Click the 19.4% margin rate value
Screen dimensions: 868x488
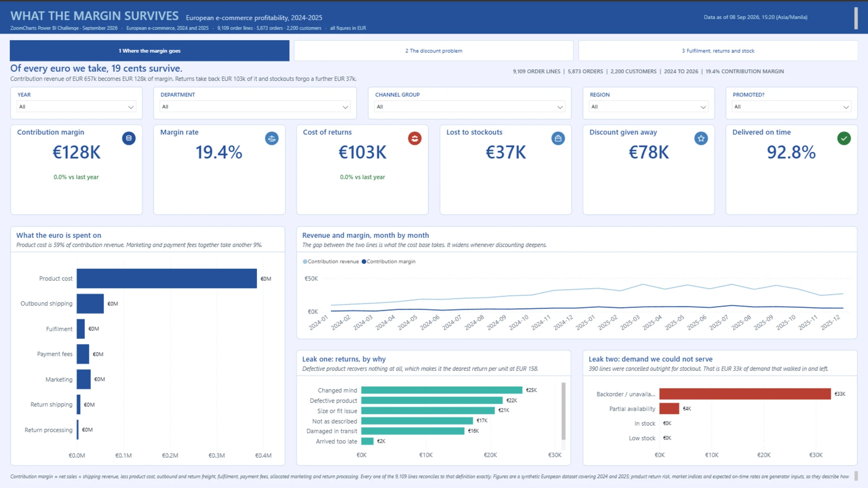coord(219,152)
